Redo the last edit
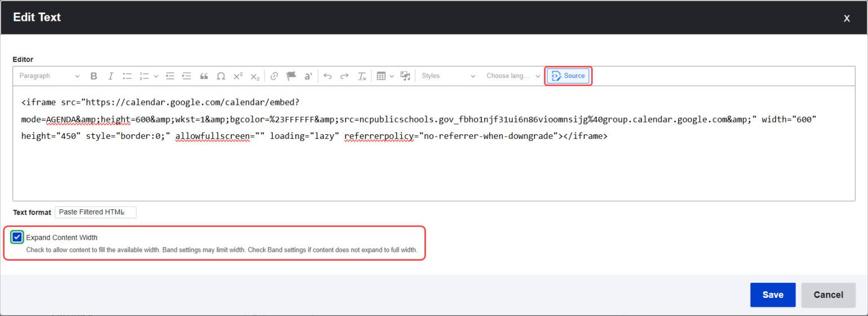The height and width of the screenshot is (316, 868). point(344,76)
